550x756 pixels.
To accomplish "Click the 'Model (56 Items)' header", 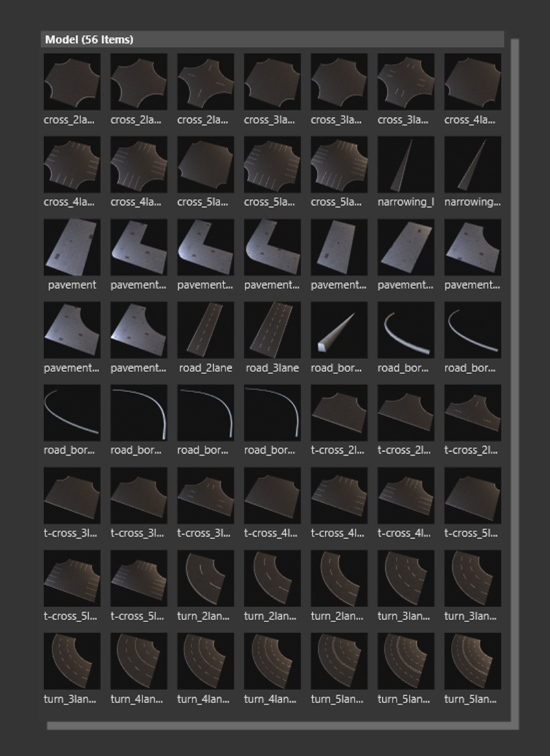I will pyautogui.click(x=272, y=40).
